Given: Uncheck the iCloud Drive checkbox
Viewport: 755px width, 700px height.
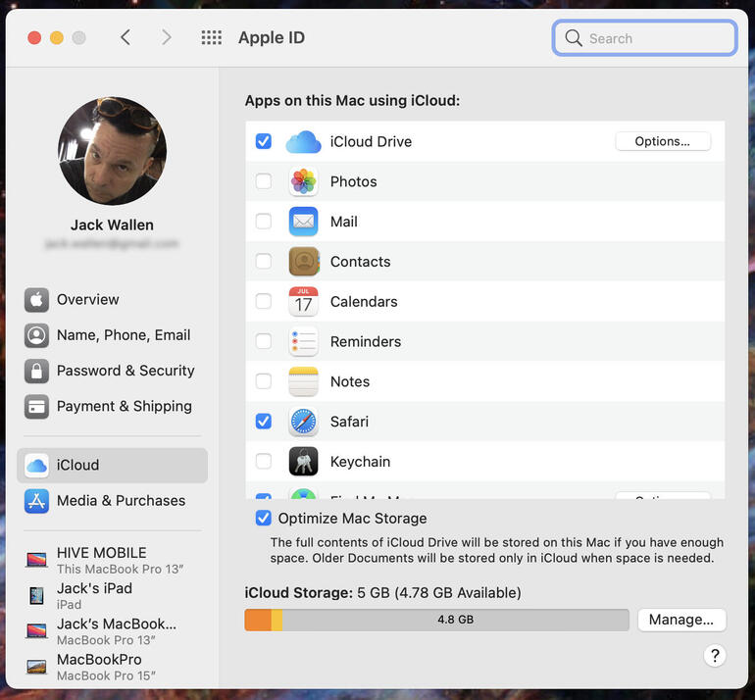Looking at the screenshot, I should (264, 141).
